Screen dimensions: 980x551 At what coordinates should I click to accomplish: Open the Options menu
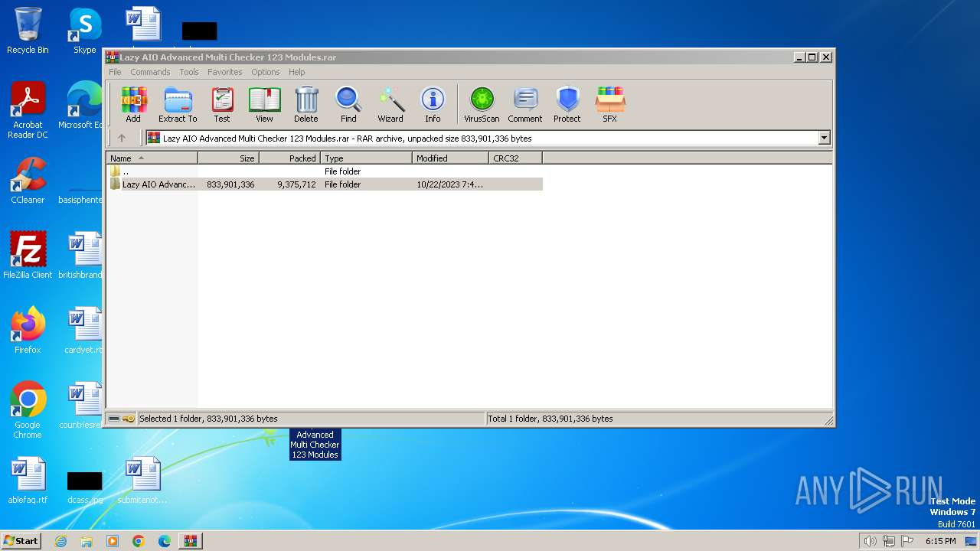pyautogui.click(x=266, y=72)
